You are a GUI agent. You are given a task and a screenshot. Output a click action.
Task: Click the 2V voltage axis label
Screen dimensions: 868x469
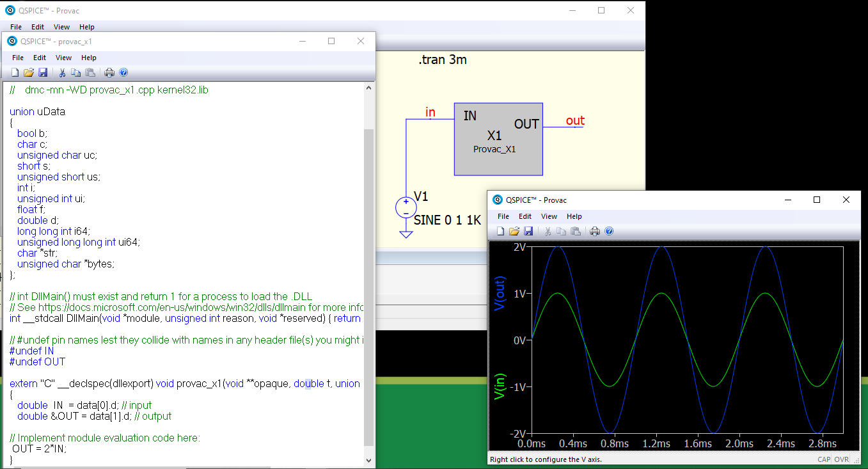519,247
